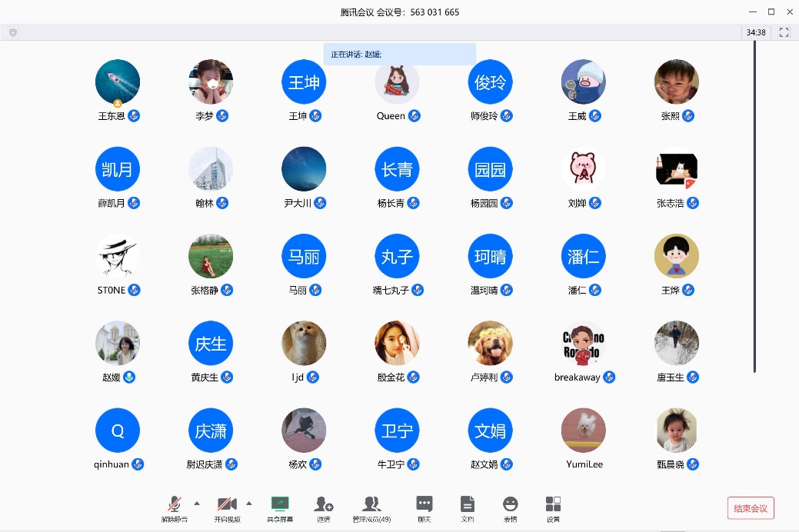The width and height of the screenshot is (799, 532).
Task: Expand video options arrow beside 开启视频
Action: (248, 504)
